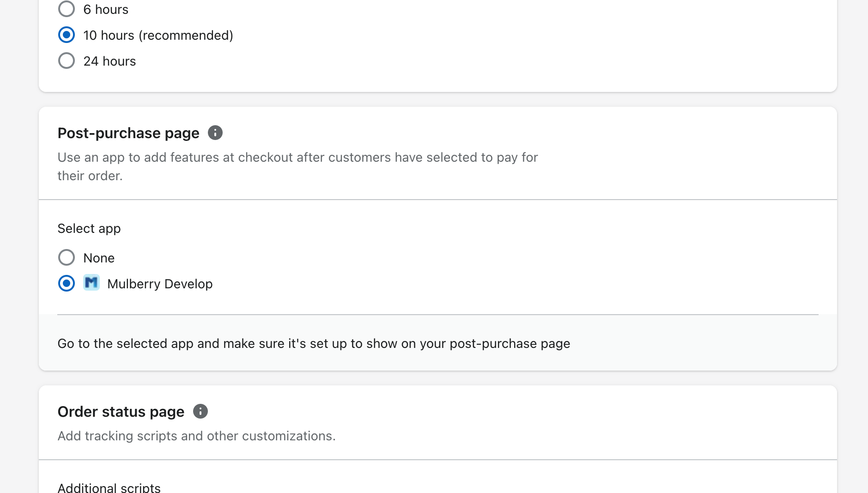Click the "Add tracking scripts" description text

tap(196, 436)
